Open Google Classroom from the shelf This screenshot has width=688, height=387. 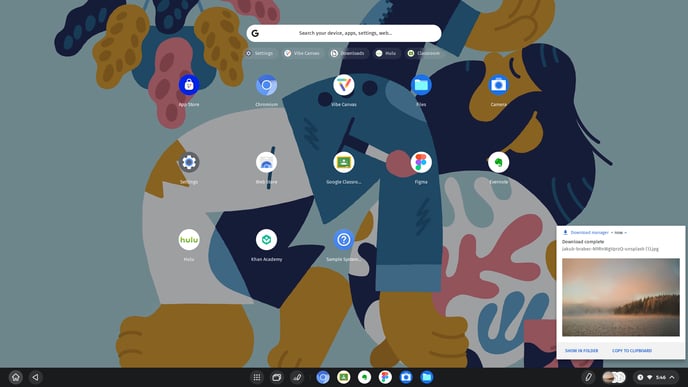coord(344,377)
